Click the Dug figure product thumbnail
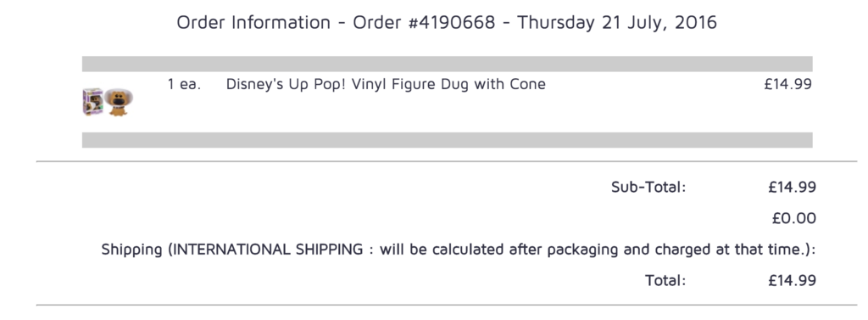Image resolution: width=868 pixels, height=320 pixels. (x=119, y=103)
